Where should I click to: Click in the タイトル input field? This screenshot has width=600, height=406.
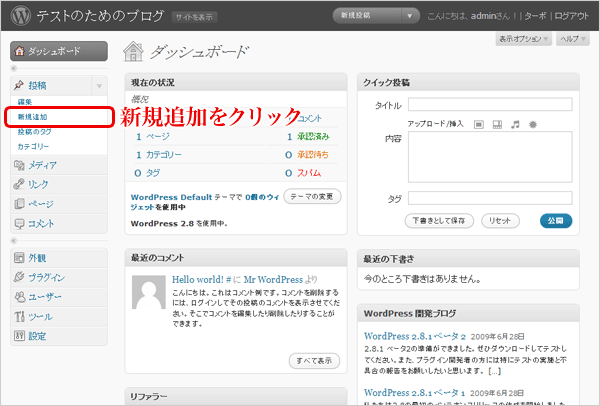coord(490,104)
